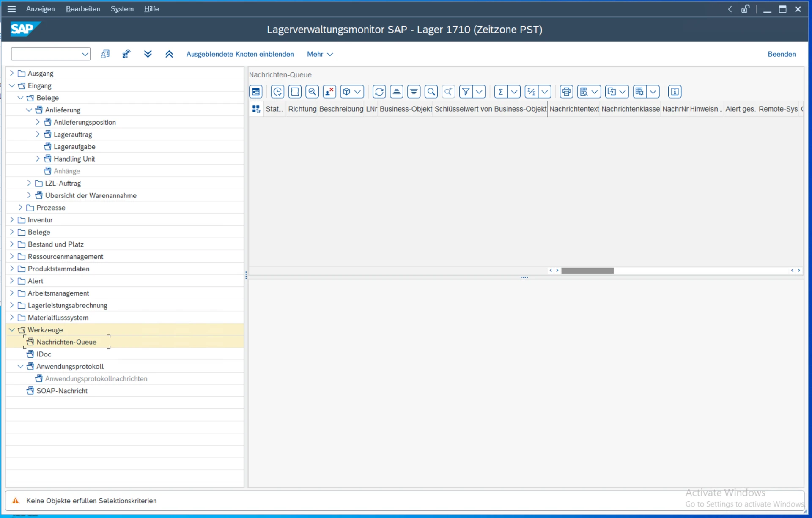Click the list icon with the eye
The image size is (812, 518).
pos(126,54)
